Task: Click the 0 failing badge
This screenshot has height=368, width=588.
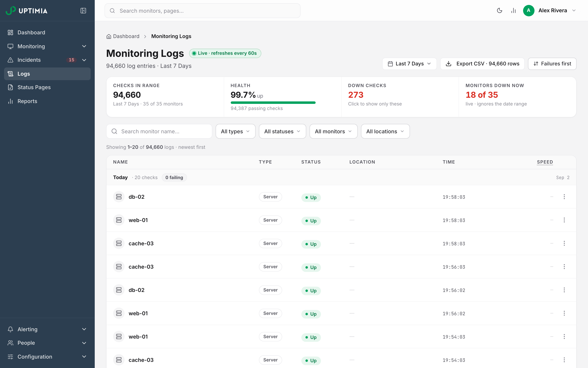Action: [x=174, y=177]
